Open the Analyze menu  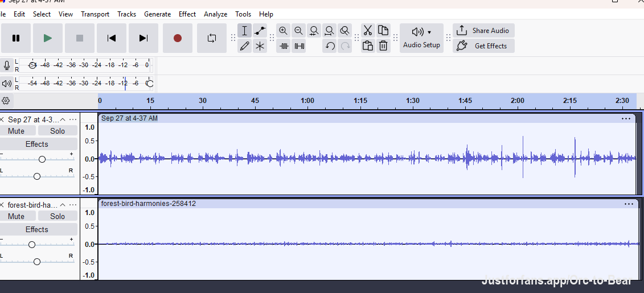[215, 14]
